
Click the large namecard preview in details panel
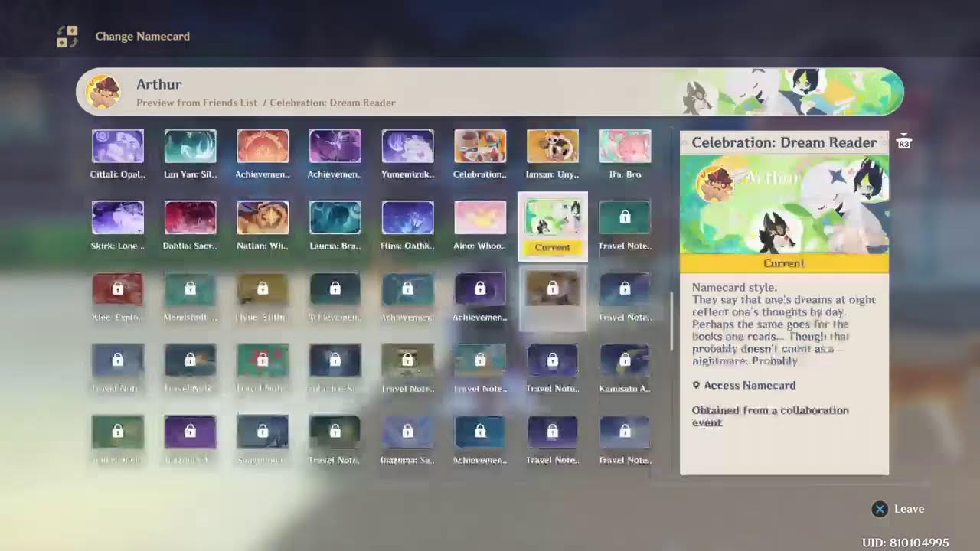tap(784, 204)
